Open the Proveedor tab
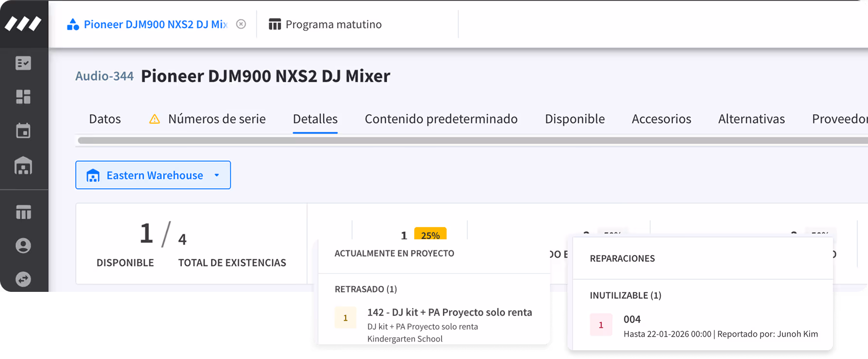 coord(840,119)
